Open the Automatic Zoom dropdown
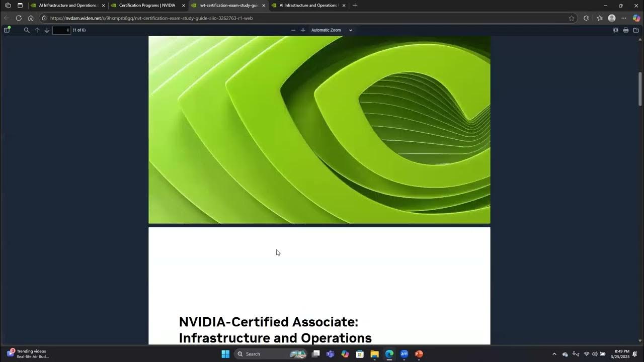The height and width of the screenshot is (362, 644). click(332, 30)
